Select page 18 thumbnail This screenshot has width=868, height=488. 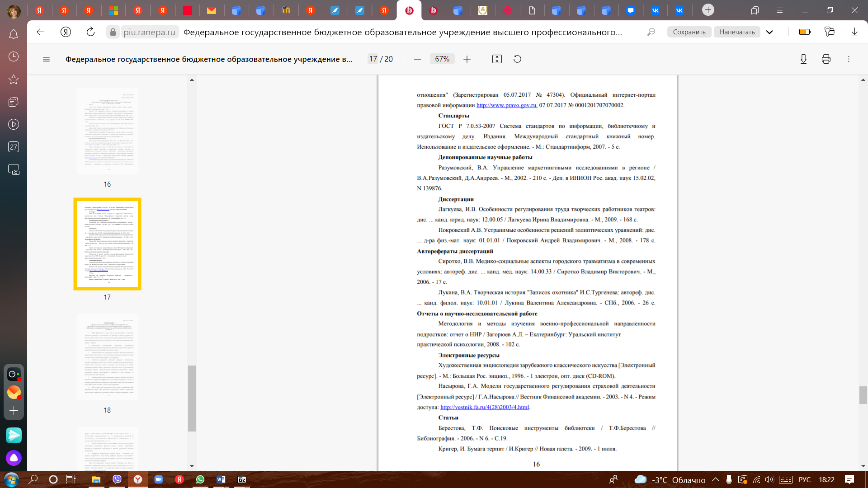pos(107,357)
